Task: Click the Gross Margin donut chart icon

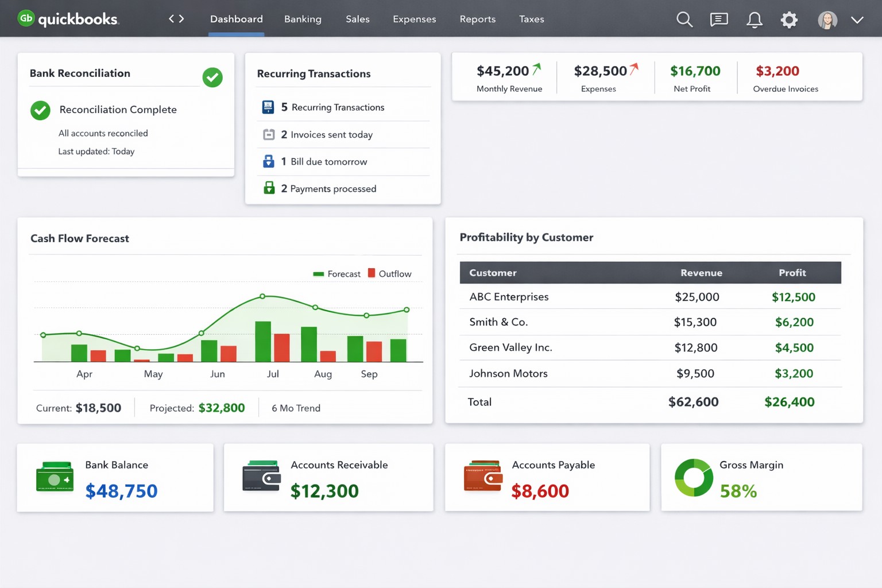Action: (x=694, y=477)
